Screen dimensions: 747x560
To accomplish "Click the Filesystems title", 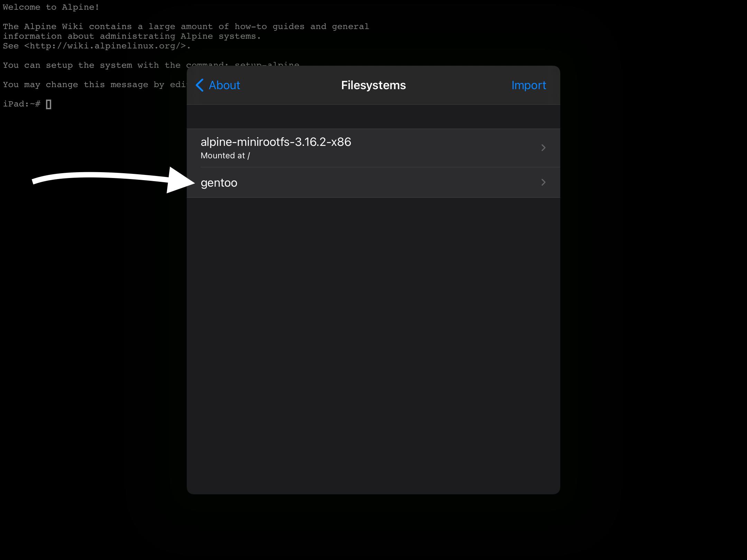I will click(x=373, y=85).
